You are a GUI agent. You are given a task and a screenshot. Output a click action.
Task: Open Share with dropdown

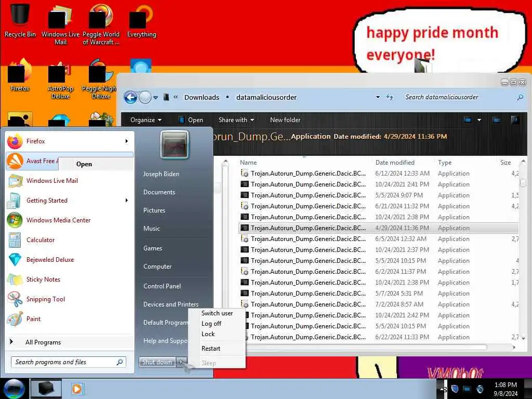pyautogui.click(x=236, y=120)
